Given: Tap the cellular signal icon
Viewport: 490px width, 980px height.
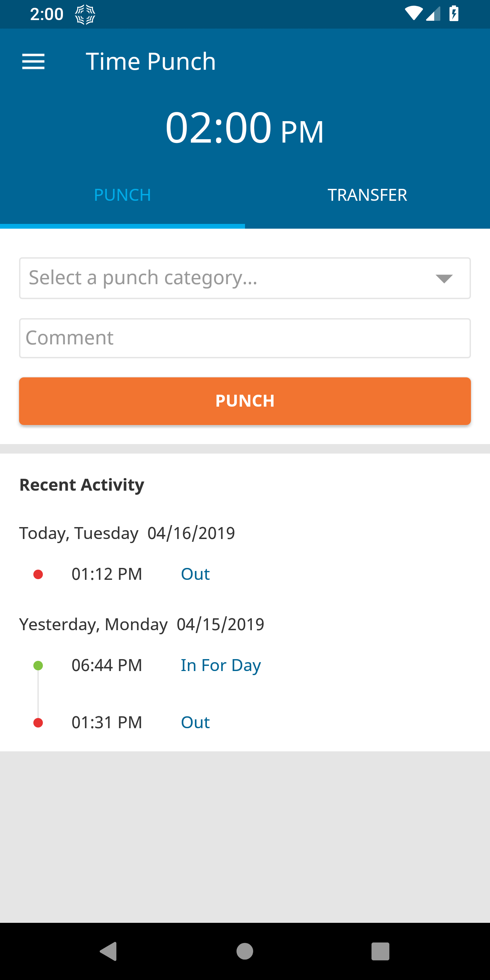Looking at the screenshot, I should (433, 14).
